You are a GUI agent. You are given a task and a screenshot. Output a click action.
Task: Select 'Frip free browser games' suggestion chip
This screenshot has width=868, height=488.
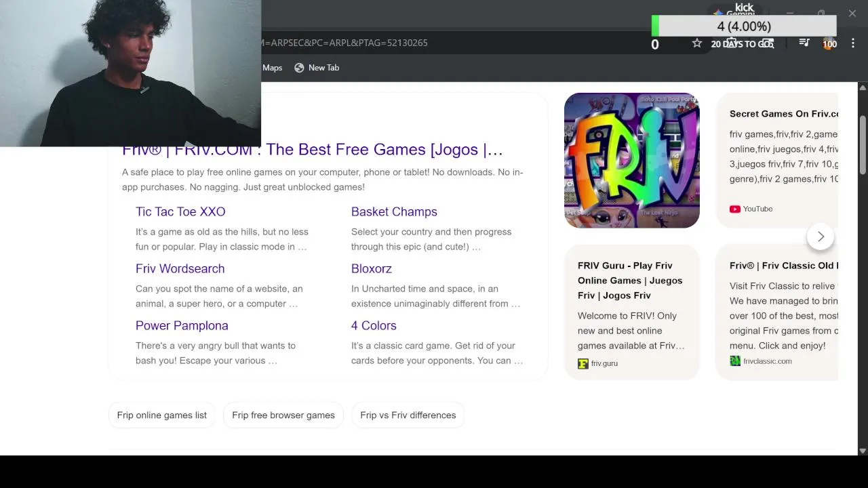283,415
